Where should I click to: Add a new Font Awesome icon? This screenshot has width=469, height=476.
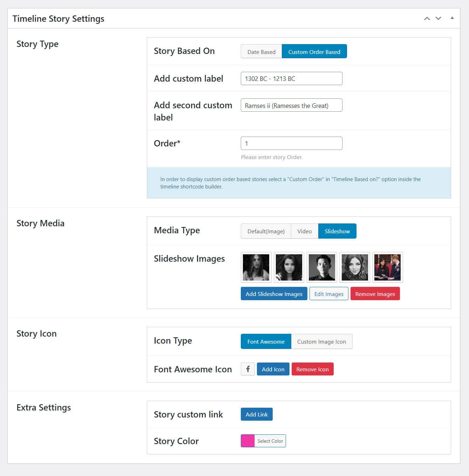273,369
